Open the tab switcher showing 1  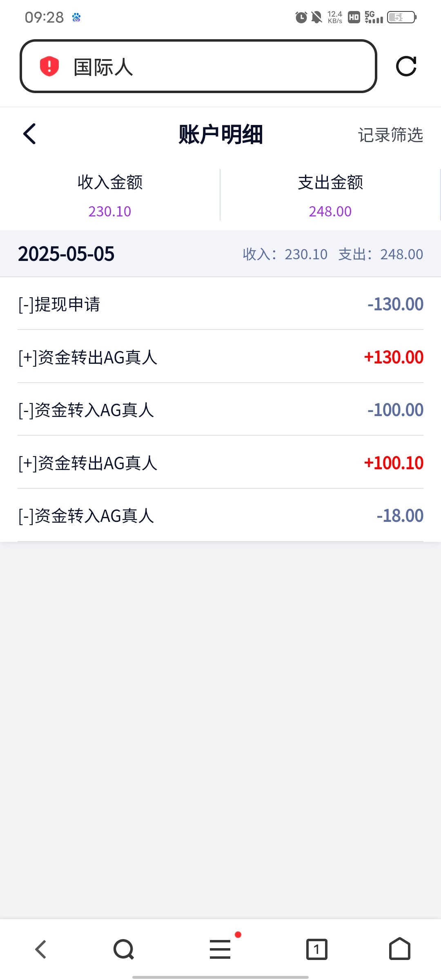[x=316, y=949]
